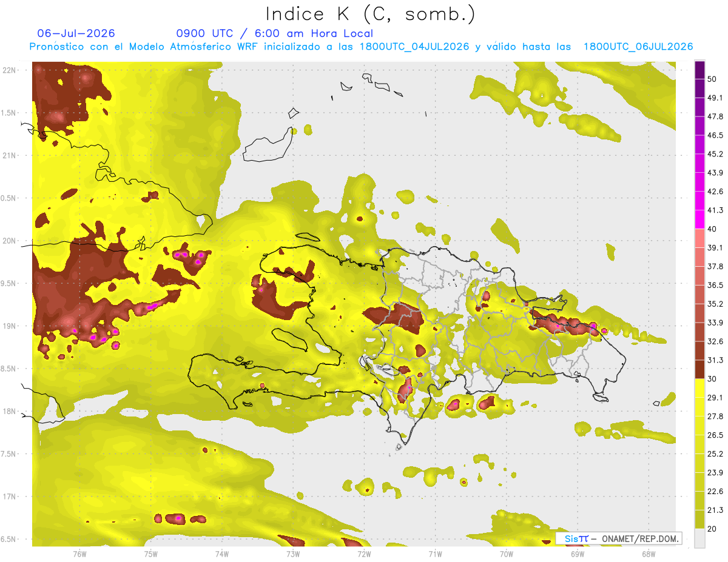Click the '18N' latitude label

click(10, 412)
